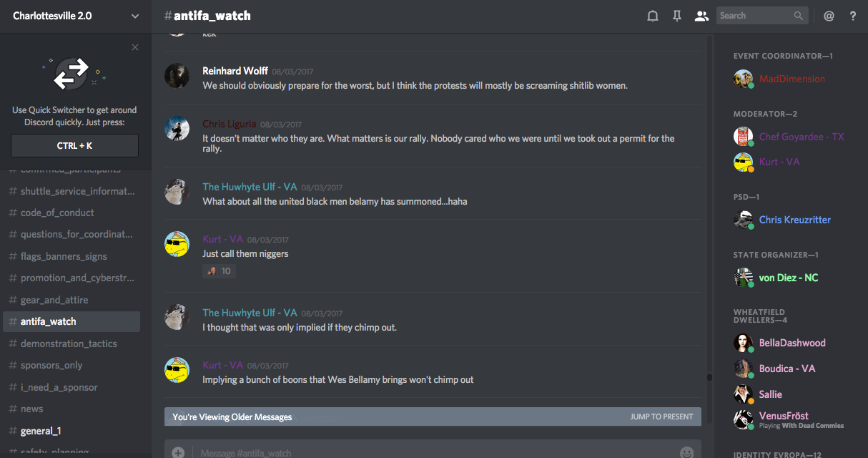This screenshot has height=458, width=868.
Task: Select the general_1 channel
Action: 41,431
